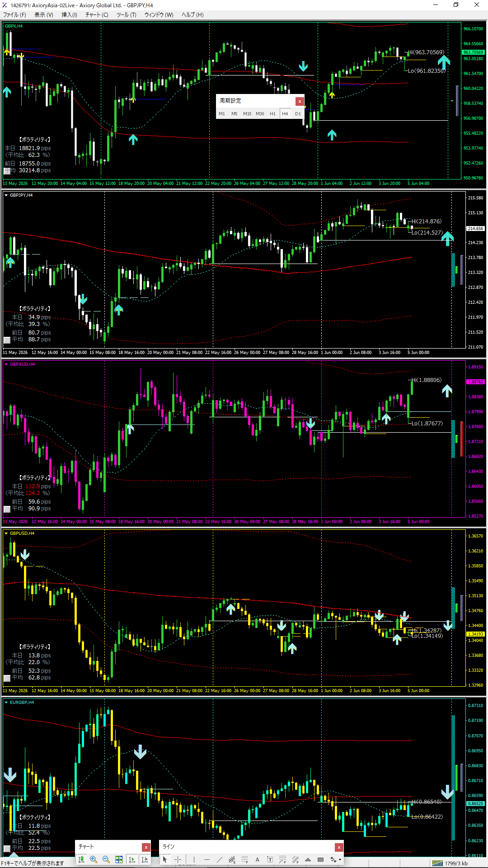This screenshot has width=488, height=868.
Task: Toggle the candlestick chart mode icon
Action: (x=81, y=859)
